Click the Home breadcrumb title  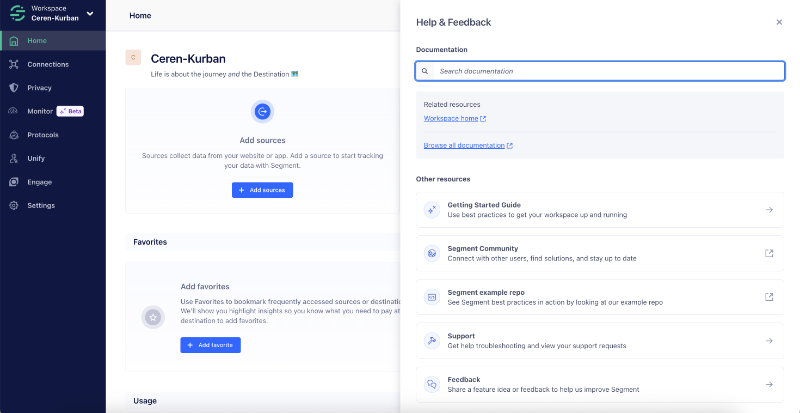pyautogui.click(x=140, y=15)
